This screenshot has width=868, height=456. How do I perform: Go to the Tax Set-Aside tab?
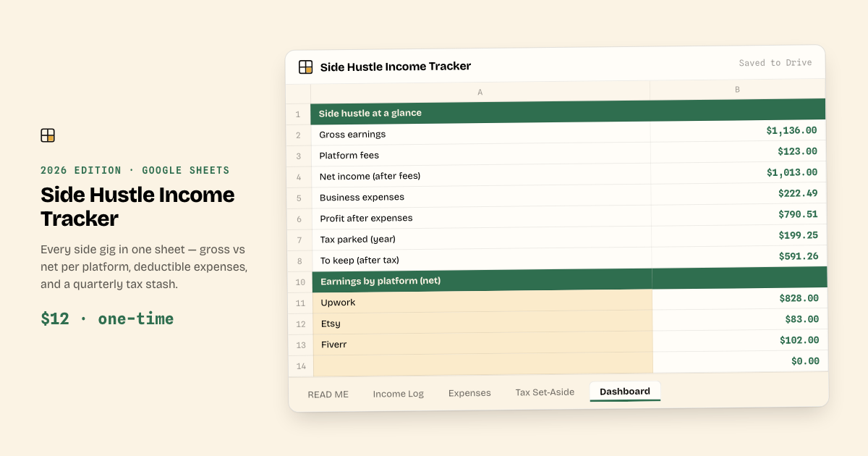[x=545, y=392]
